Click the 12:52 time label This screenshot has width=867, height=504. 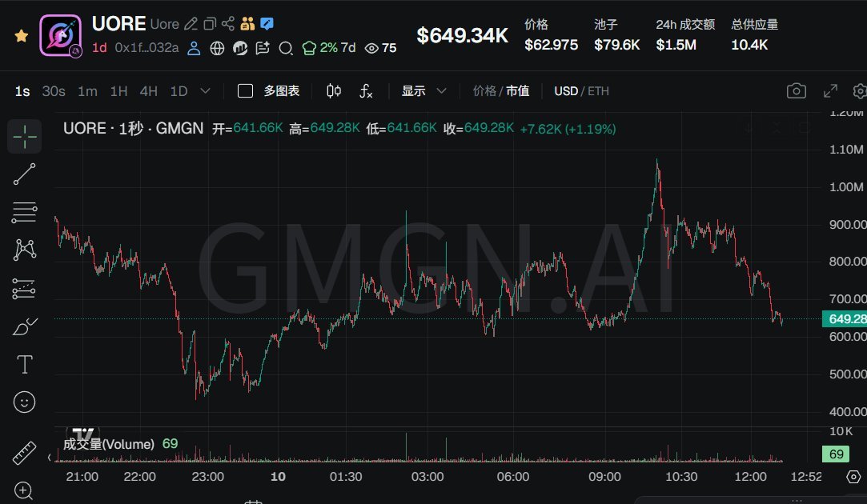(806, 477)
